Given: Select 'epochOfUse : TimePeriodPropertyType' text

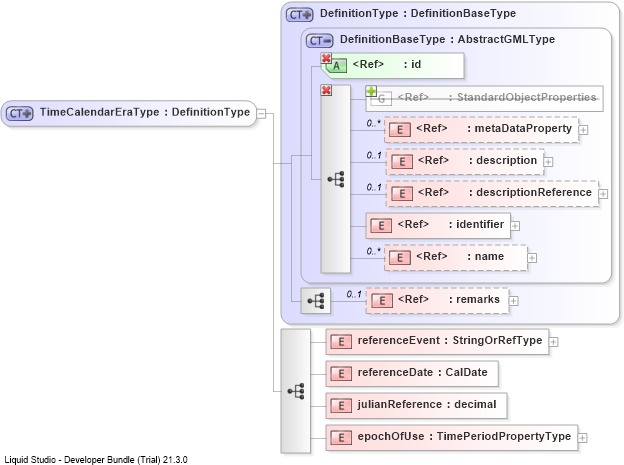Looking at the screenshot, I should point(464,436).
